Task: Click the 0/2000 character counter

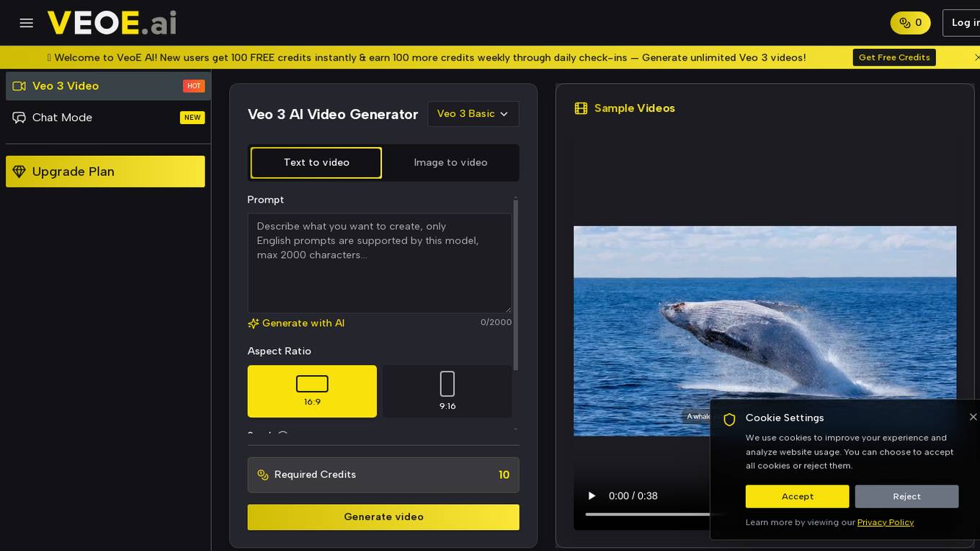Action: [496, 322]
